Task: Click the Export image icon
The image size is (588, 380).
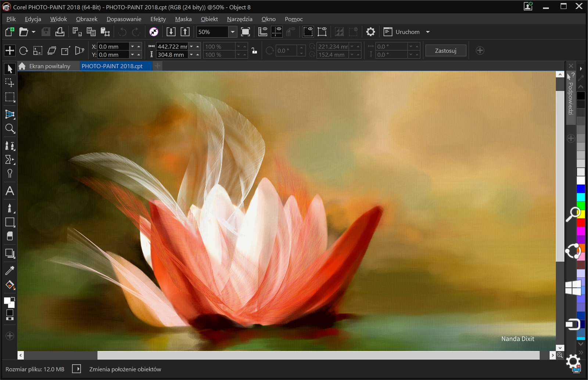Action: pyautogui.click(x=185, y=32)
